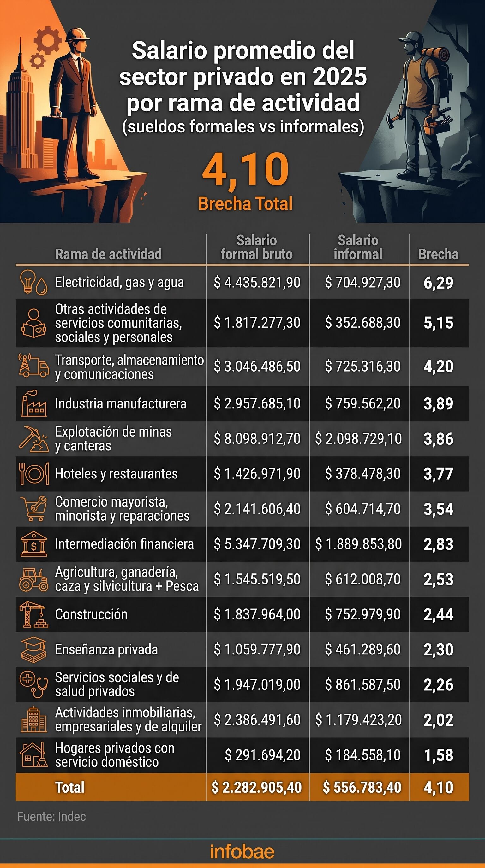The height and width of the screenshot is (868, 485).
Task: Click the shopping cart with wrench icon
Action: 33,509
